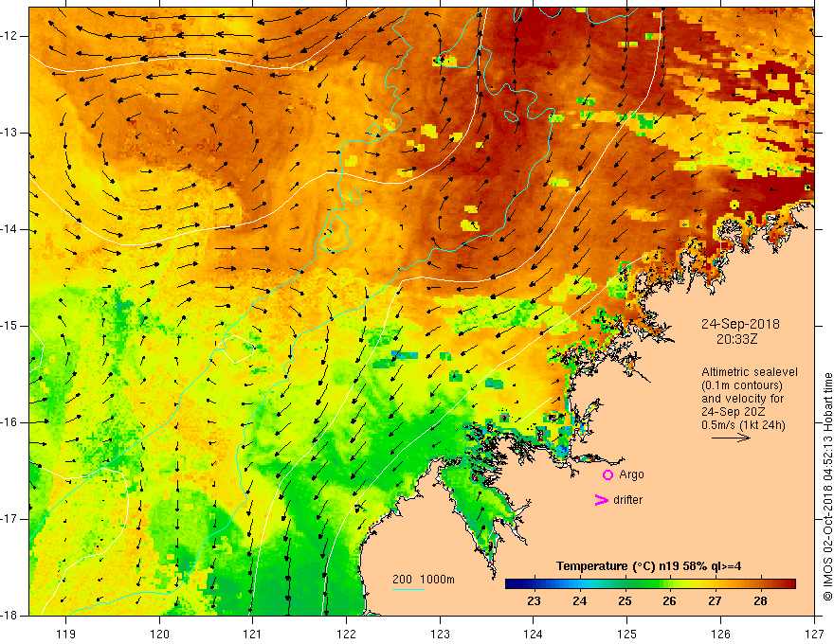Click latitude axis label '-16'
This screenshot has width=834, height=644.
[x=9, y=422]
